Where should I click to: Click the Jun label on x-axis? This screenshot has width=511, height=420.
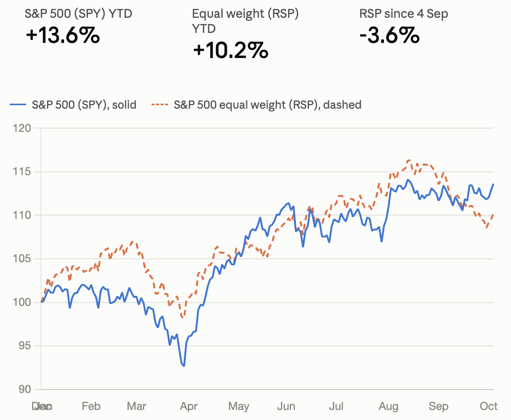[286, 406]
